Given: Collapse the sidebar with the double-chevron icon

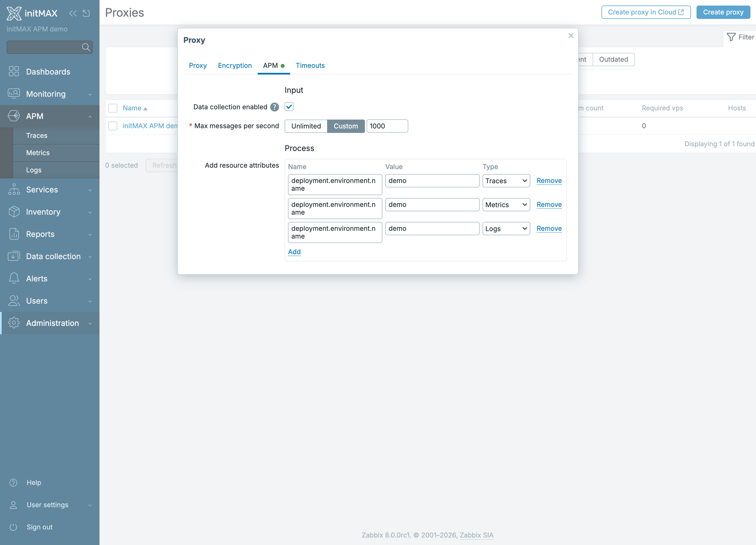Looking at the screenshot, I should coord(73,13).
